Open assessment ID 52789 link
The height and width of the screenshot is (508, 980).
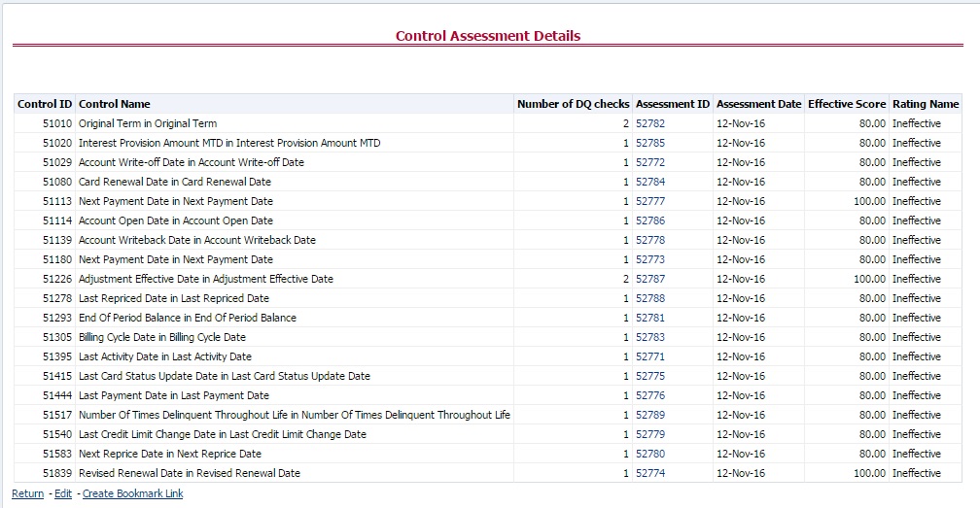point(650,415)
